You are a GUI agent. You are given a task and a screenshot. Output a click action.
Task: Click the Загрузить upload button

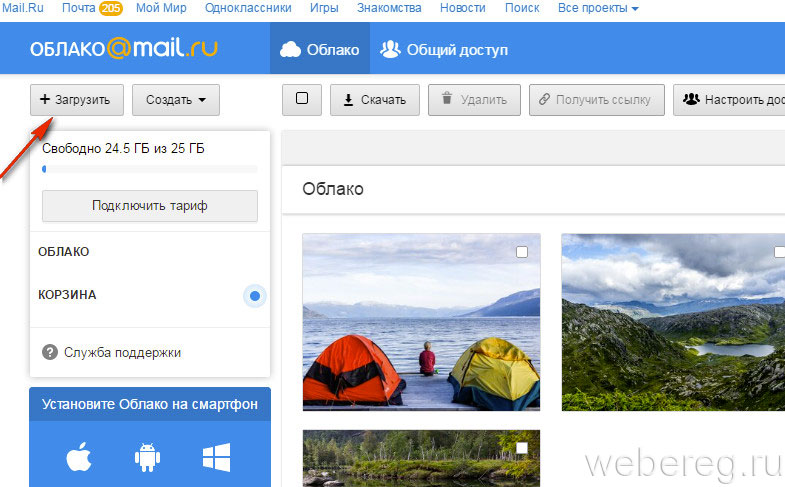click(77, 100)
